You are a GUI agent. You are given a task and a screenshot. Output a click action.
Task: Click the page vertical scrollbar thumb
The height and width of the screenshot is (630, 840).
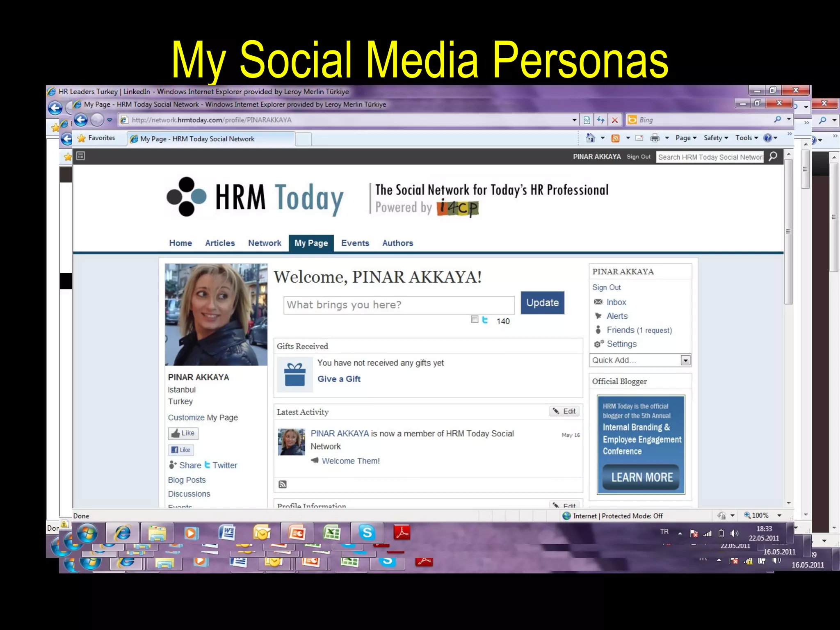tap(788, 232)
